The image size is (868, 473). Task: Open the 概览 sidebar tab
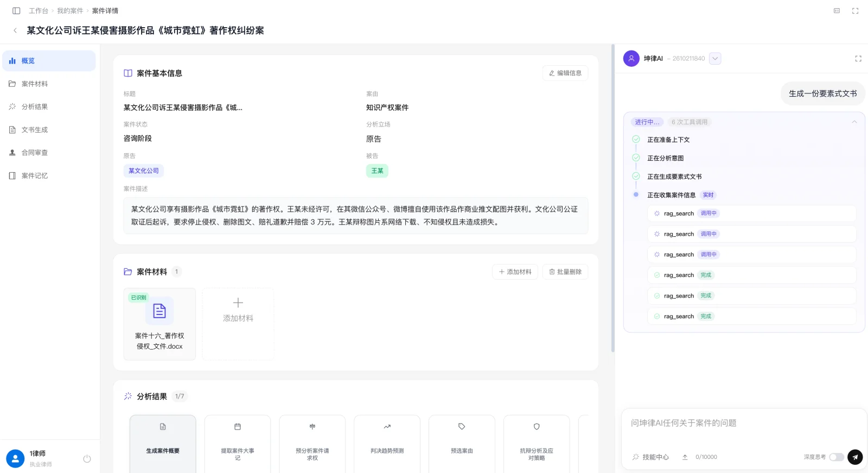tap(49, 61)
